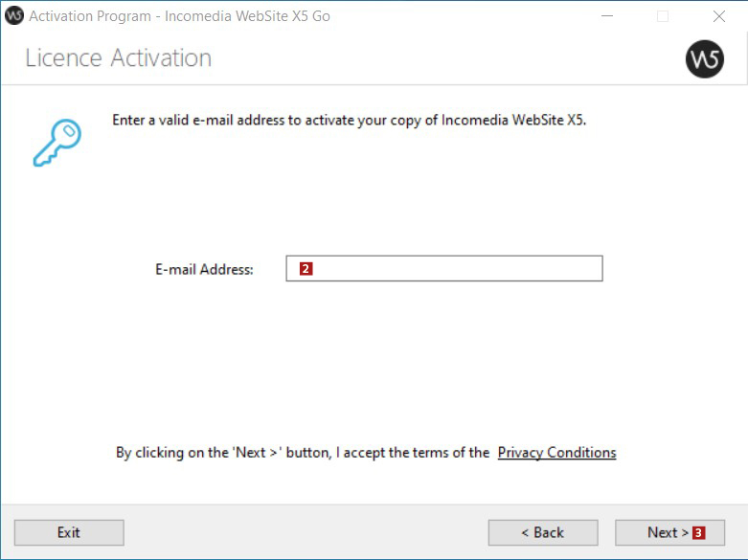Image resolution: width=748 pixels, height=560 pixels.
Task: Click the 'By clicking on the Next' text
Action: click(x=303, y=452)
